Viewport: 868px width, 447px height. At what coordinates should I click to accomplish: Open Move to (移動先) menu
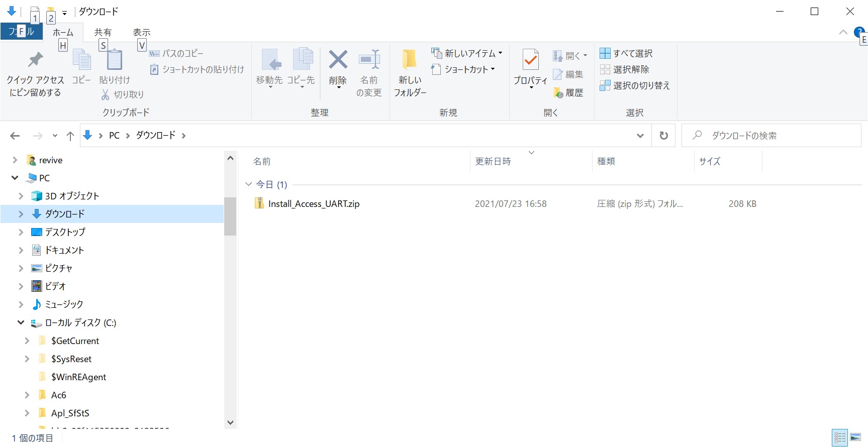click(269, 69)
